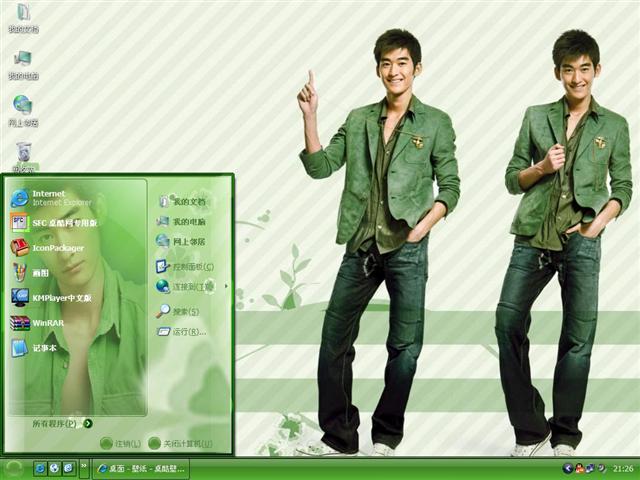Select the 网上邻居 icon on the desktop
This screenshot has height=480, width=640.
tap(23, 111)
